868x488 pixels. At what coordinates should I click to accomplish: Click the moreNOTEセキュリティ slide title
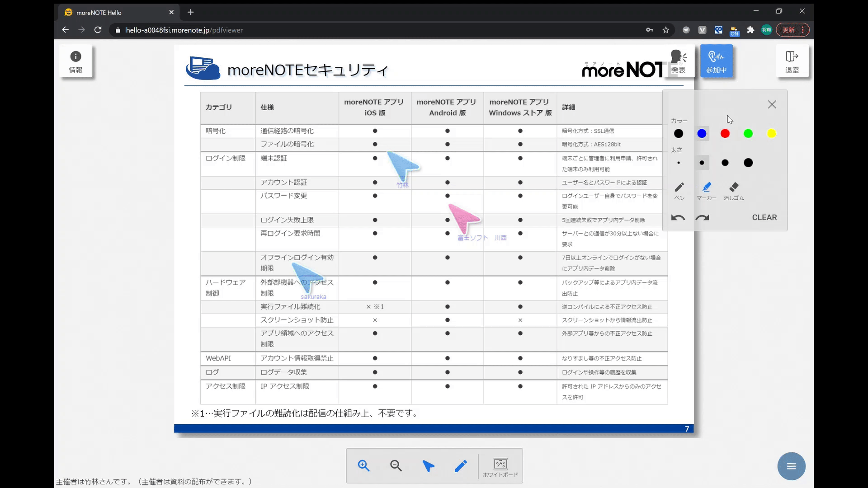308,70
